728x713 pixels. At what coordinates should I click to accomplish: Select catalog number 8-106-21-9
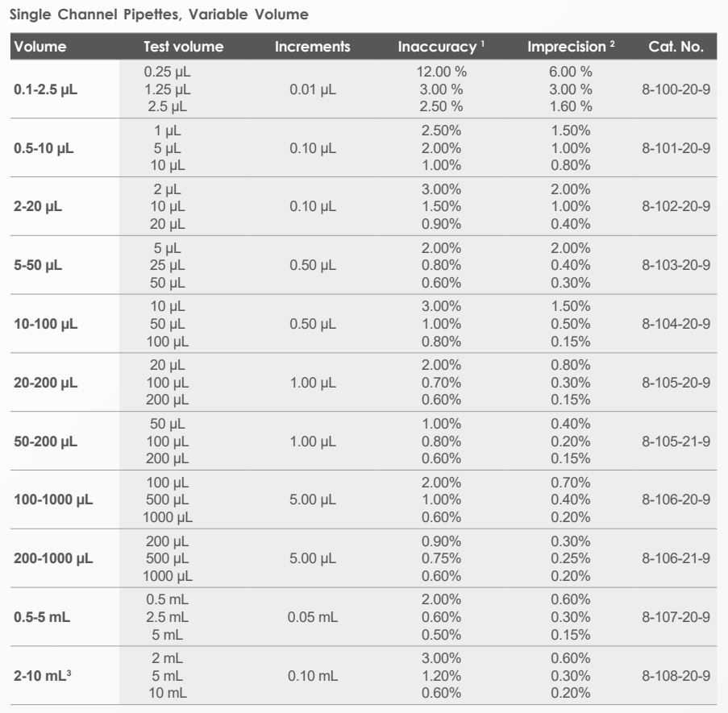(676, 558)
